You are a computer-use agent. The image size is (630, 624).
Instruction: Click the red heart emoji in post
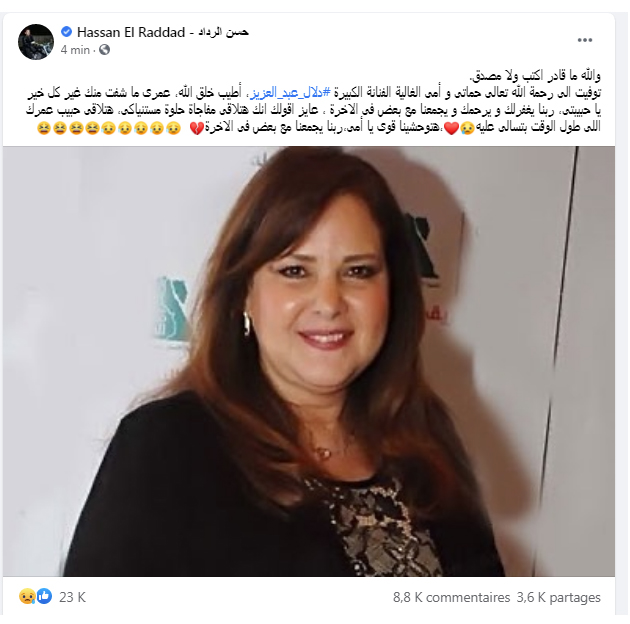pyautogui.click(x=452, y=128)
